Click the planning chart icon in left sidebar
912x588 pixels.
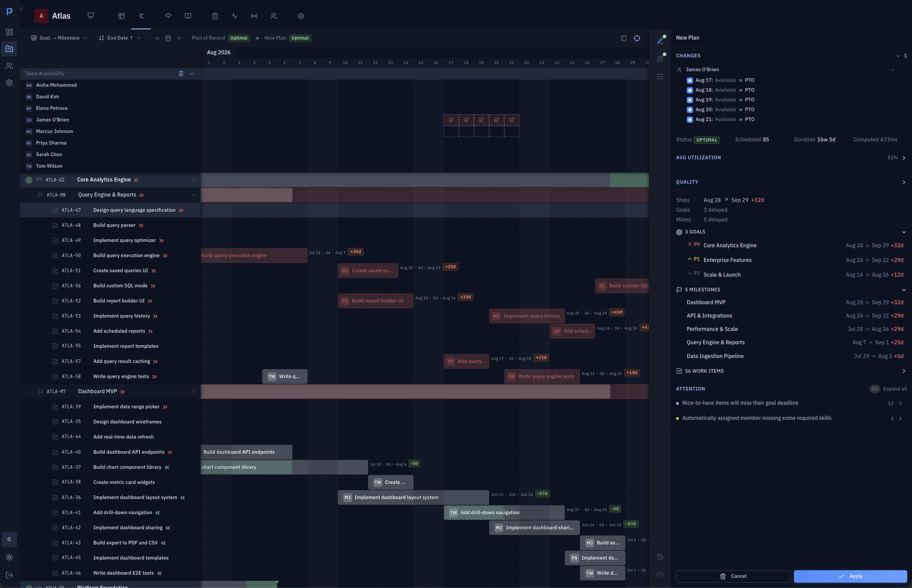(9, 48)
